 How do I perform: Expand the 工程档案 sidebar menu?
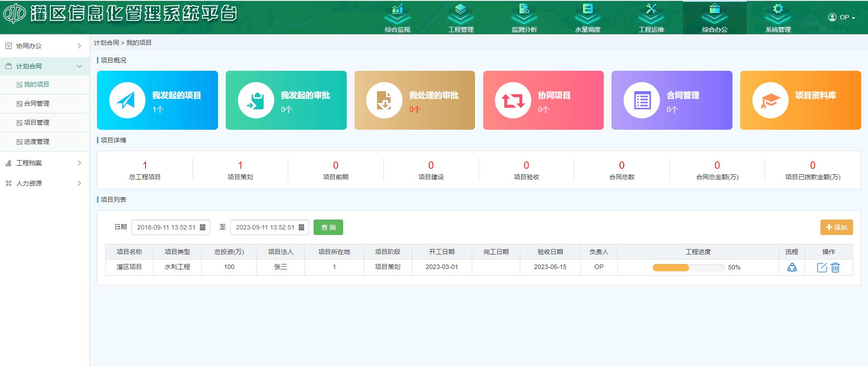click(44, 163)
